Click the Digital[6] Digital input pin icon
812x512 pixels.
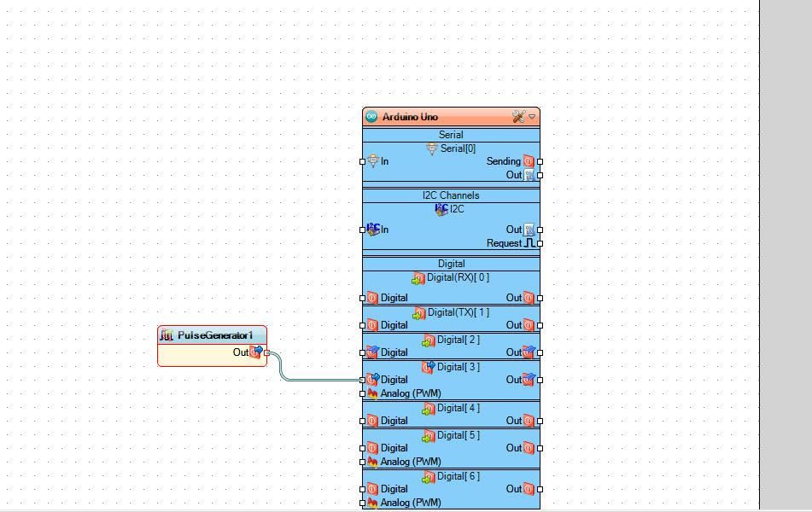click(372, 489)
